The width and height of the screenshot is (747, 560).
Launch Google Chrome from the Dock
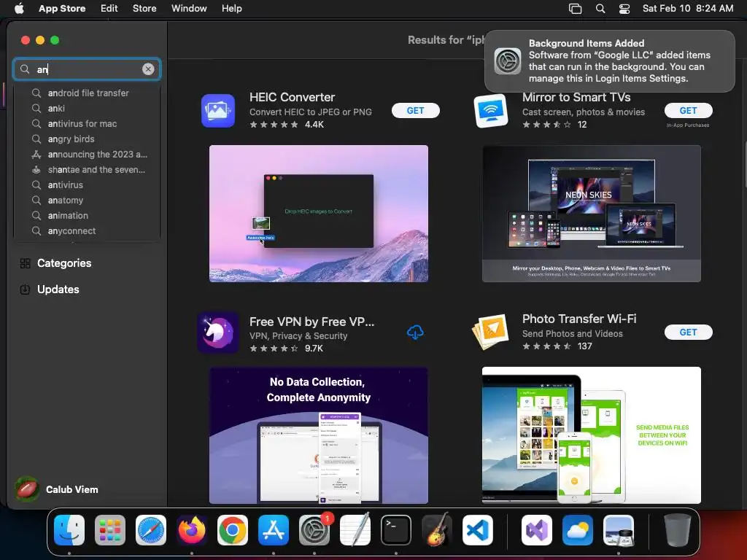coord(233,530)
